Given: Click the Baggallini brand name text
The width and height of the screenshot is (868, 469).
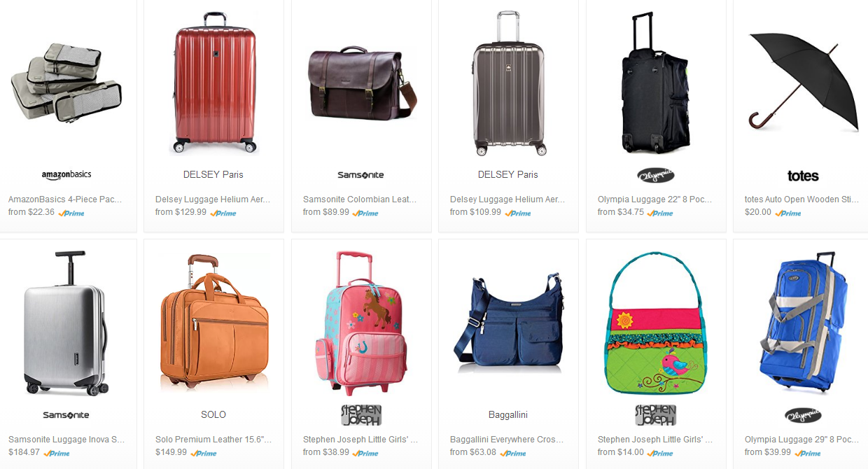Looking at the screenshot, I should (x=508, y=414).
